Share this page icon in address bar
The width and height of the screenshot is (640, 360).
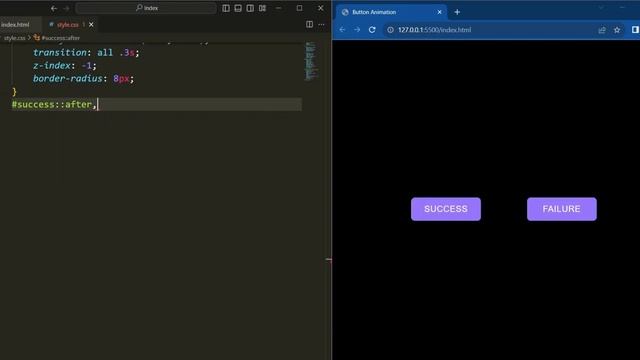tap(602, 30)
